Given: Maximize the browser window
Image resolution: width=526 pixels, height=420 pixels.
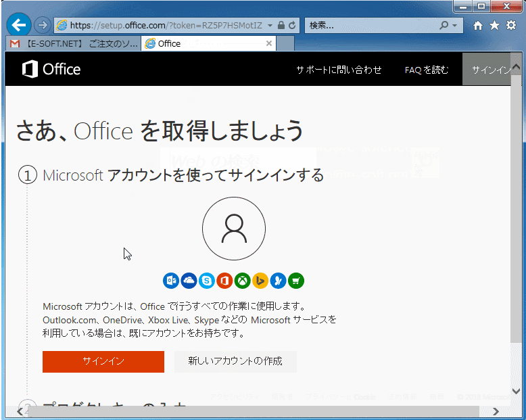Looking at the screenshot, I should [x=481, y=6].
